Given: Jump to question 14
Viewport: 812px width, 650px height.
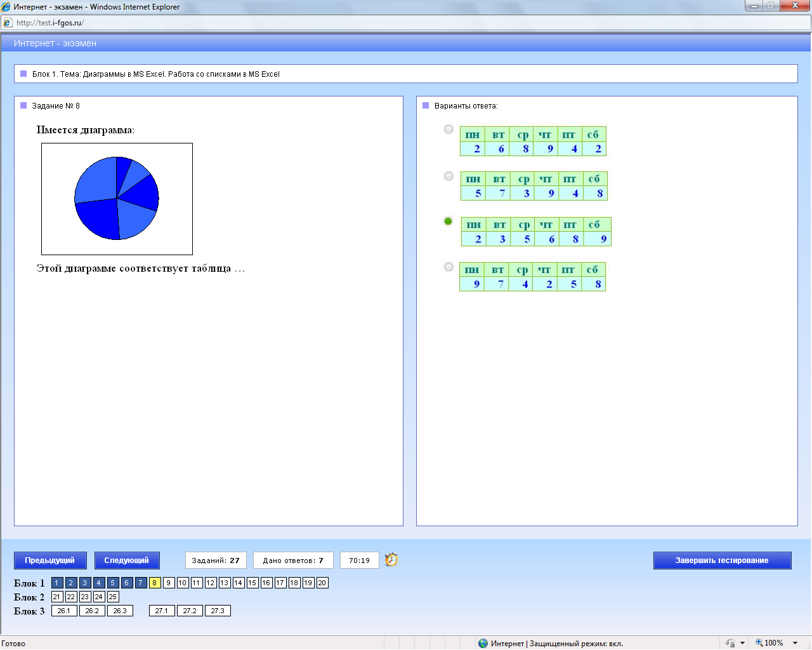Looking at the screenshot, I should click(x=239, y=583).
